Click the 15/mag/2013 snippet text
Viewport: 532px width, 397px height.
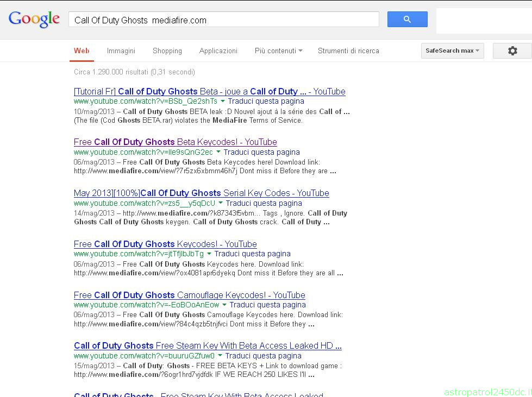pos(208,370)
